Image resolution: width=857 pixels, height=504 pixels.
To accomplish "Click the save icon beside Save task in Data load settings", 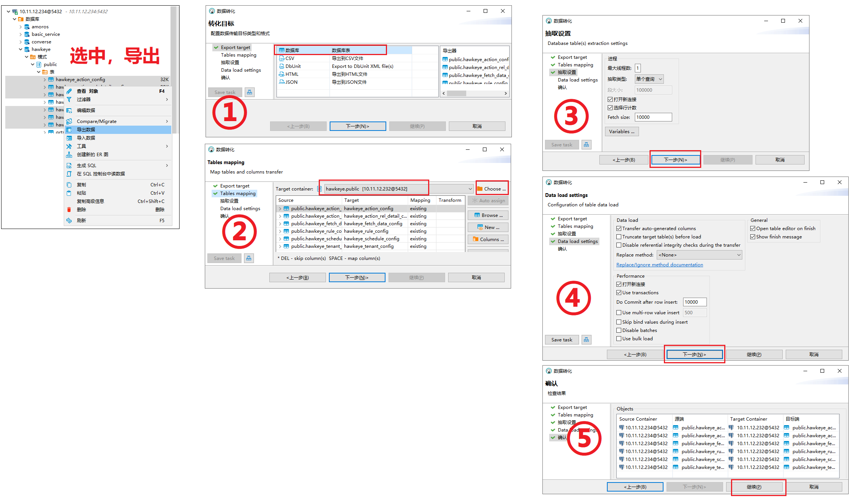I will click(586, 340).
